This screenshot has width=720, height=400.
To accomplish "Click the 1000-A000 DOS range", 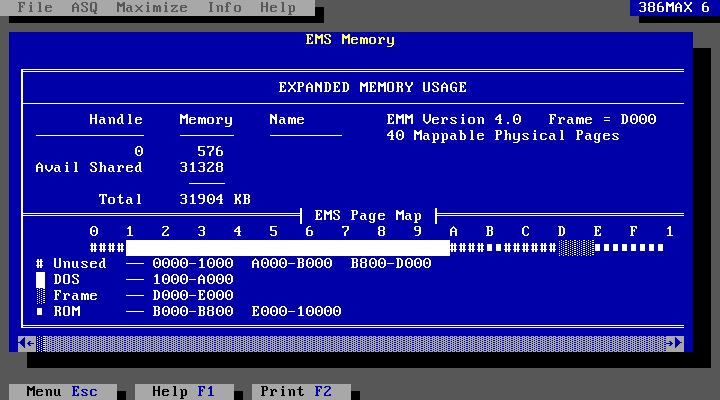I will tap(193, 279).
